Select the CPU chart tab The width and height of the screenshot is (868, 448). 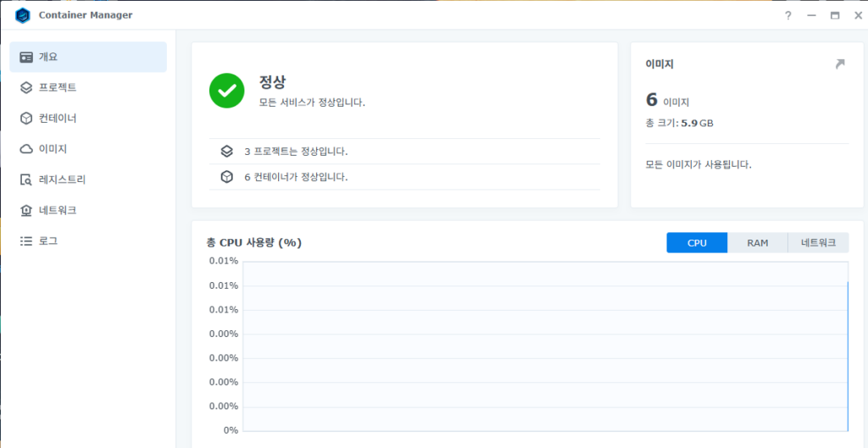[x=697, y=243]
